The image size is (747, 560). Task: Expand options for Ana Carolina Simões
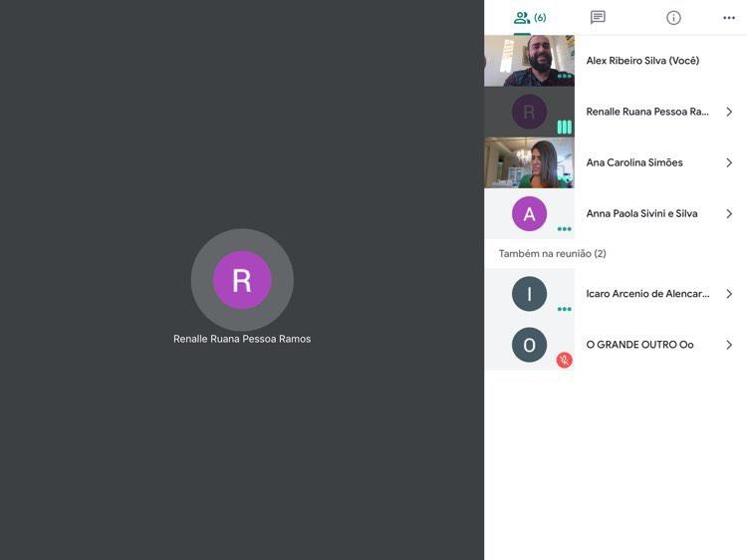point(729,163)
